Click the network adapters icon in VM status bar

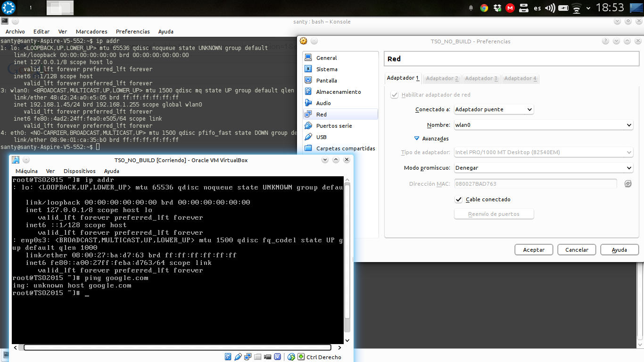tap(248, 357)
